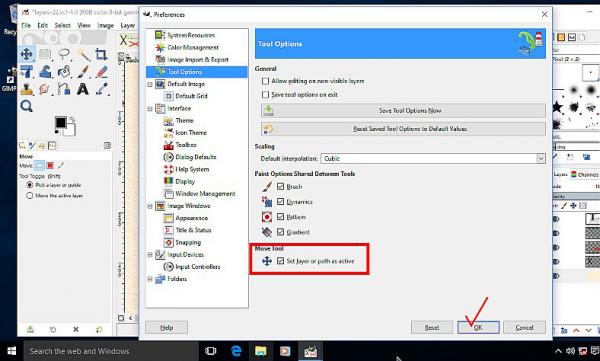Collapse the Interface tree node
The width and height of the screenshot is (600, 361).
click(150, 109)
